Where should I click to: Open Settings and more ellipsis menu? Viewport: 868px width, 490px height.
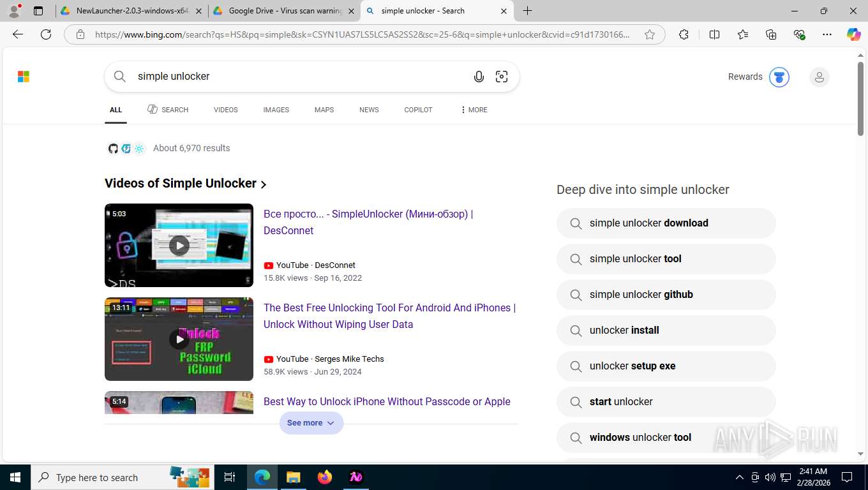[x=827, y=34]
